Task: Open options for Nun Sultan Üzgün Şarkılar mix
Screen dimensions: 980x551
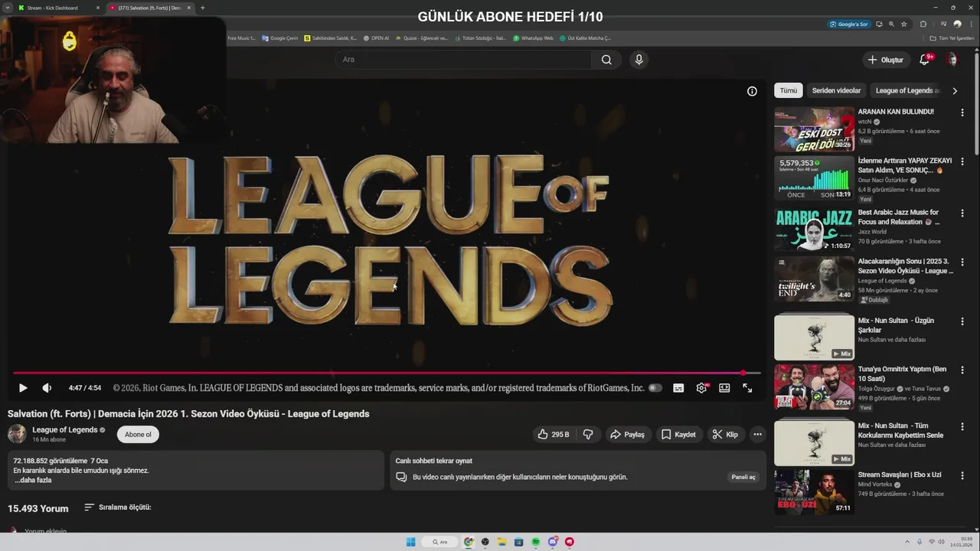Action: pos(962,321)
